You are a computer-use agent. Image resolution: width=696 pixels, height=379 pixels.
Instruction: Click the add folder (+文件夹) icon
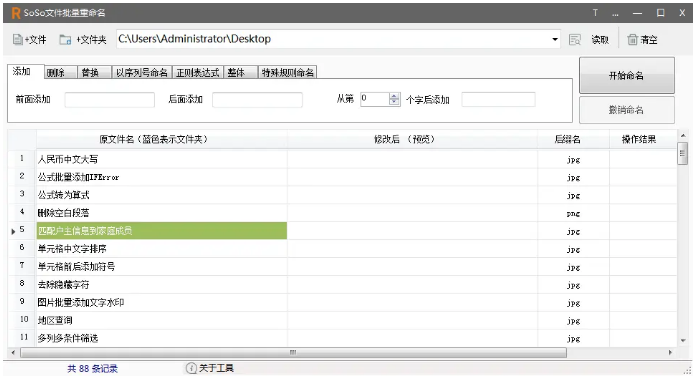65,39
